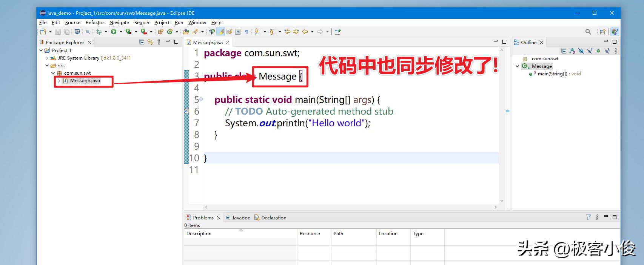Switch to the Declaration tab
The image size is (644, 265).
(x=270, y=218)
